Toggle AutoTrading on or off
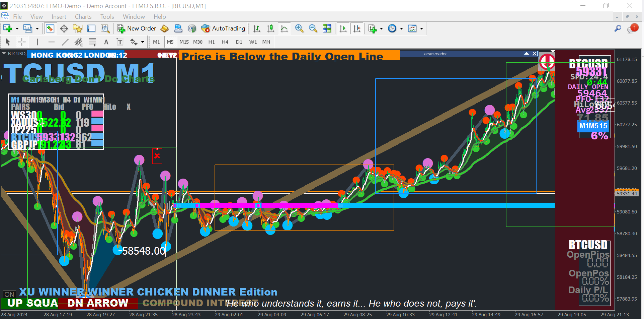Image resolution: width=644 pixels, height=319 pixels. point(223,28)
